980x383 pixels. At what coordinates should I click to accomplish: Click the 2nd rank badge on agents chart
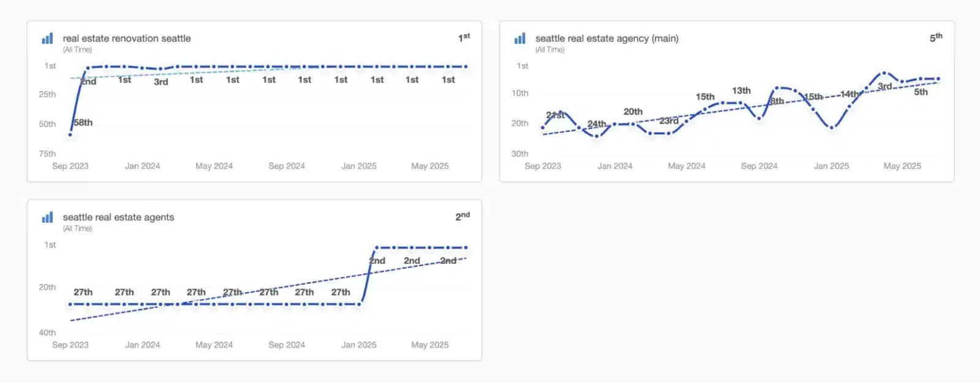click(462, 217)
